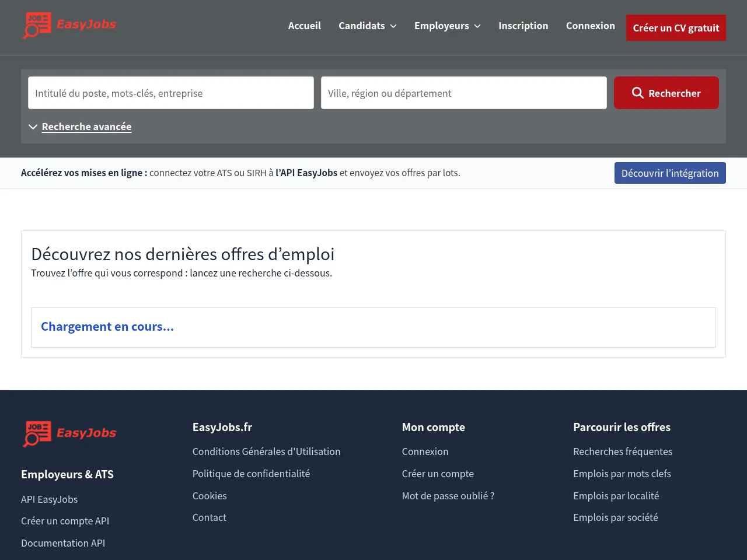Screen dimensions: 747x560
Task: Click the EasyJobs logo in the footer
Action: pos(69,434)
